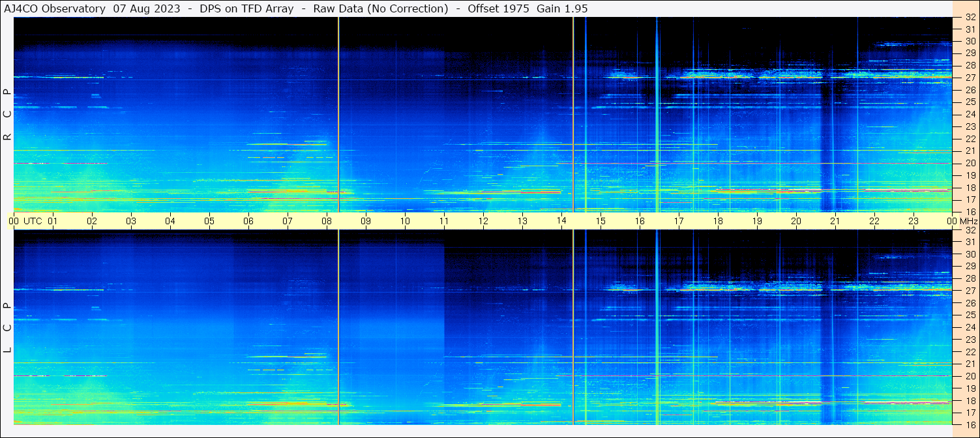Select hour "12" on the time axis
The image size is (980, 438).
coord(483,221)
